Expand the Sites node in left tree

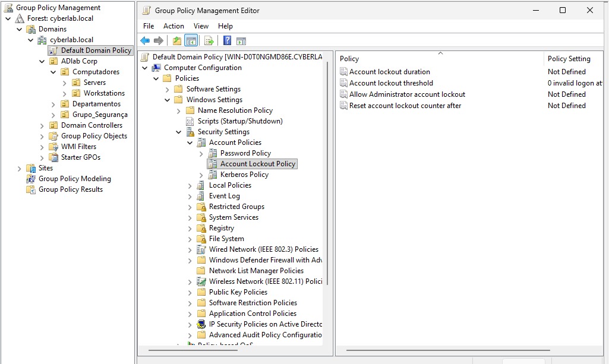20,169
